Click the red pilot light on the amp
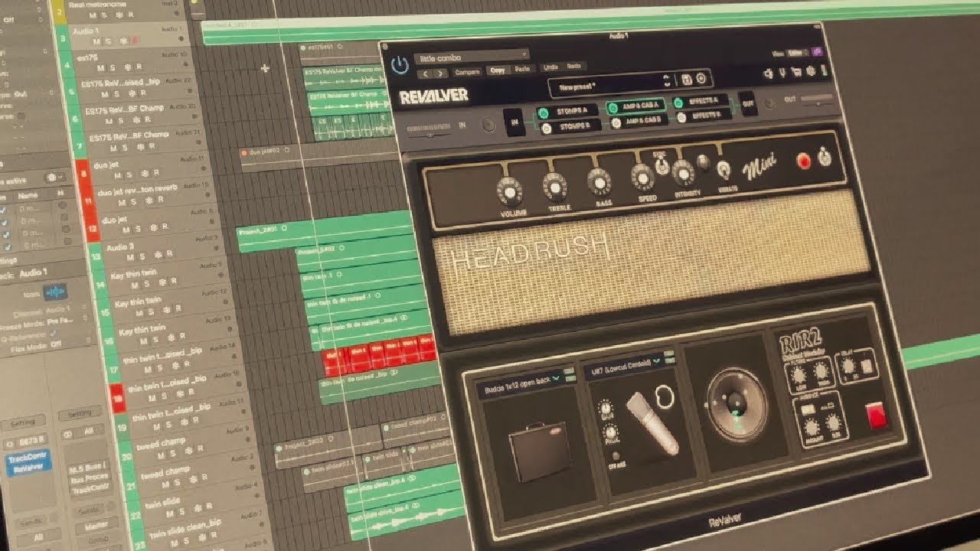This screenshot has width=980, height=551. pyautogui.click(x=804, y=161)
